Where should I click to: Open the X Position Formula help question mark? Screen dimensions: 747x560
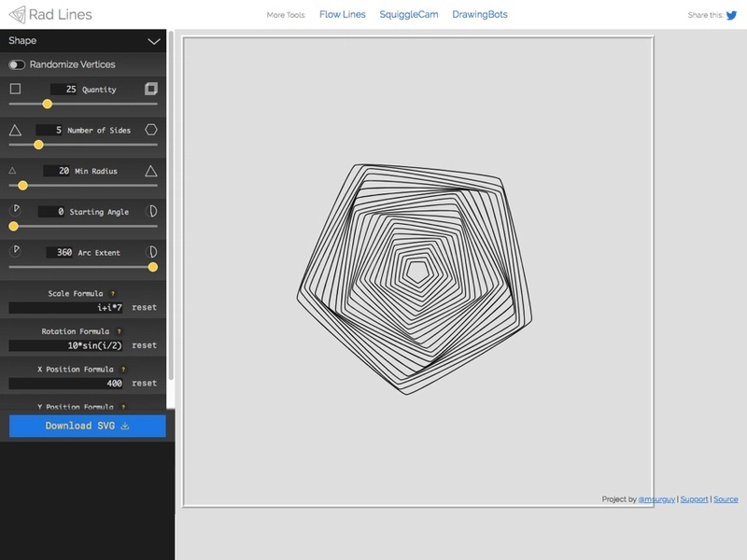point(123,369)
